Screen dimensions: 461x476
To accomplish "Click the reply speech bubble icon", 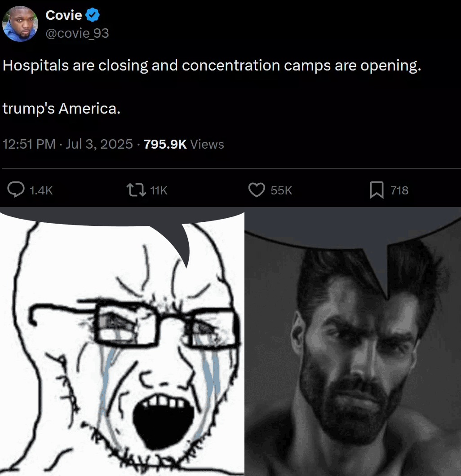I will (16, 190).
